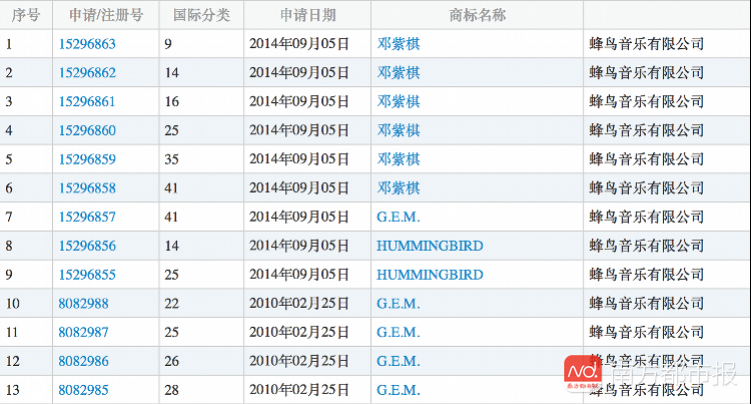
Task: Select class 9 cell in row 1
Action: (202, 44)
